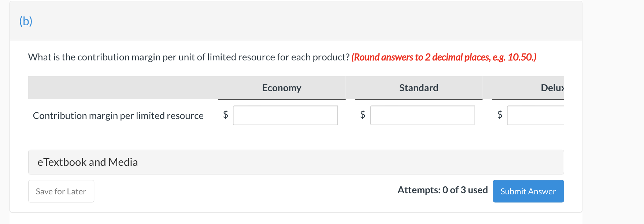The height and width of the screenshot is (224, 644).
Task: Click the empty first cell of table header
Action: tap(123, 88)
